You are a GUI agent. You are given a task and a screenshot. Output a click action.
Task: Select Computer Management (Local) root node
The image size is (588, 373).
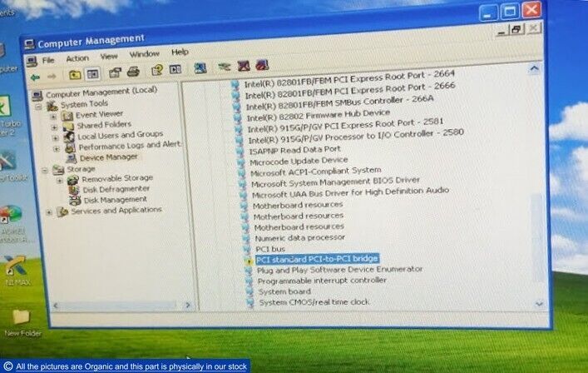pyautogui.click(x=101, y=92)
